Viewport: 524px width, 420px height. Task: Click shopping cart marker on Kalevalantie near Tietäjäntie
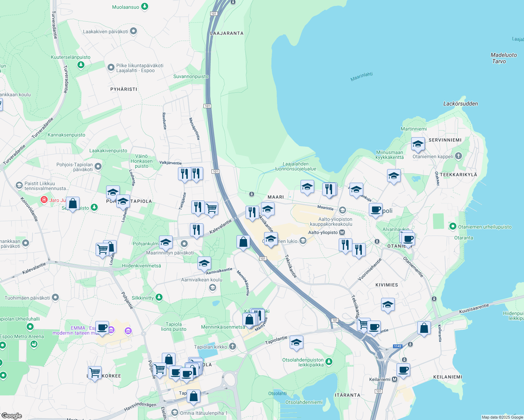pos(211,209)
